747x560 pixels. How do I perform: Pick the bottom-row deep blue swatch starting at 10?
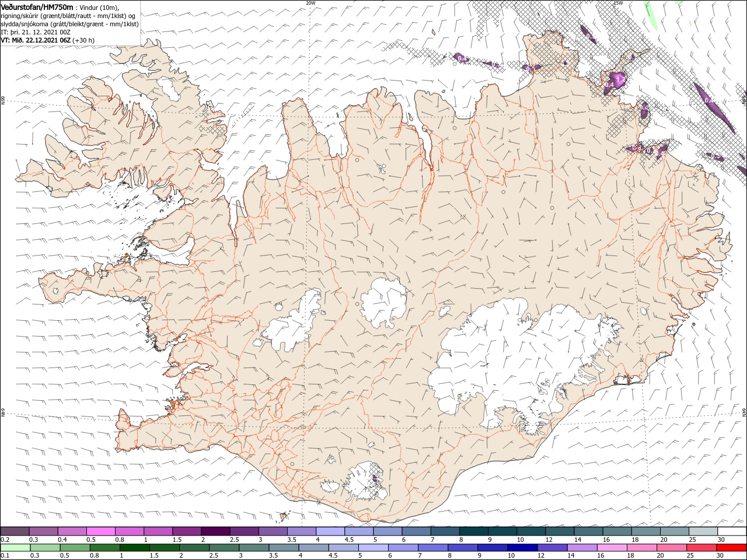[522, 548]
